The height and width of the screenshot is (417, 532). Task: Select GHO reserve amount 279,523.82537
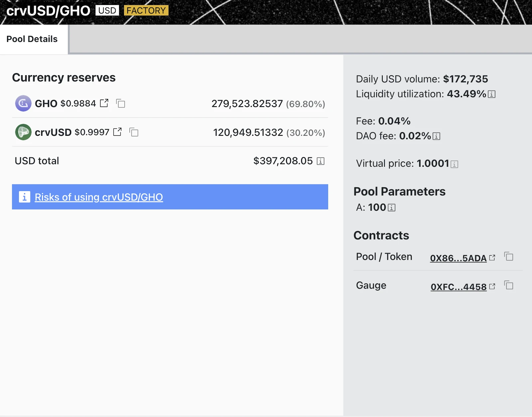[x=247, y=104]
